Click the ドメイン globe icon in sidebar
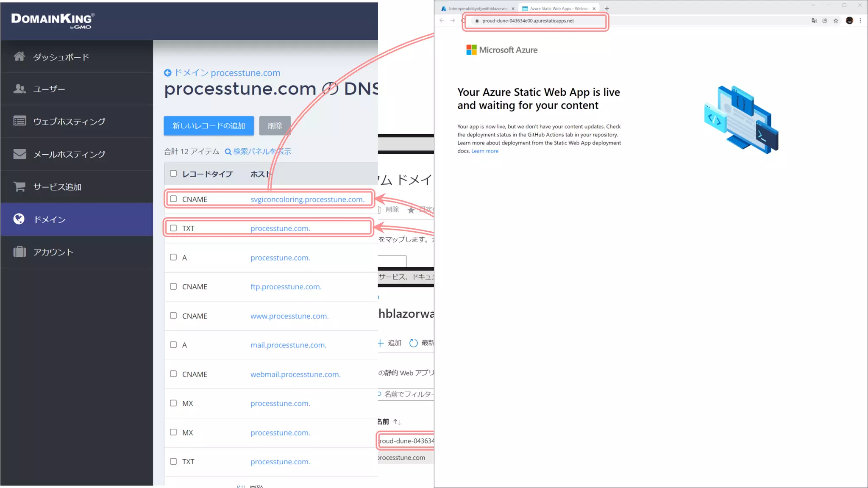Screen dimensions: 868x488 [19, 219]
